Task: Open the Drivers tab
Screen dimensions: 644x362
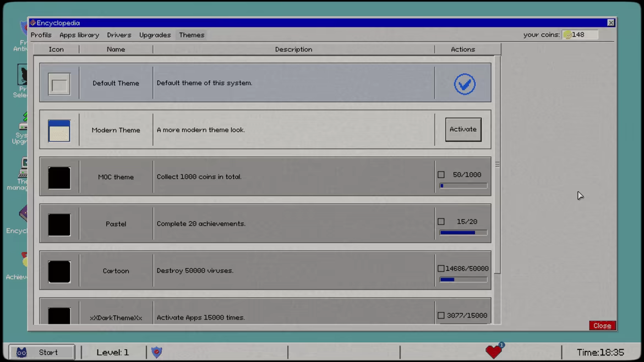Action: coord(119,35)
